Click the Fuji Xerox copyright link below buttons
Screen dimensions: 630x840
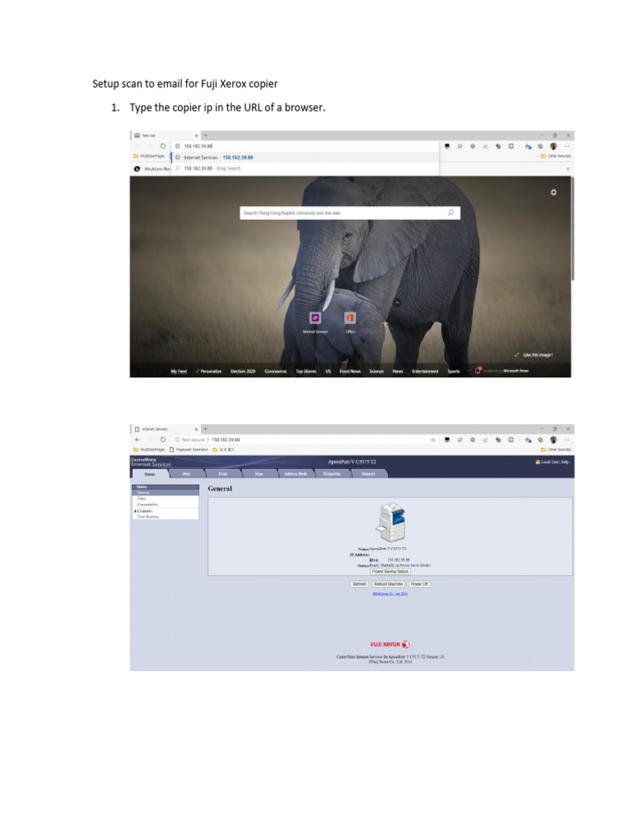pyautogui.click(x=390, y=594)
